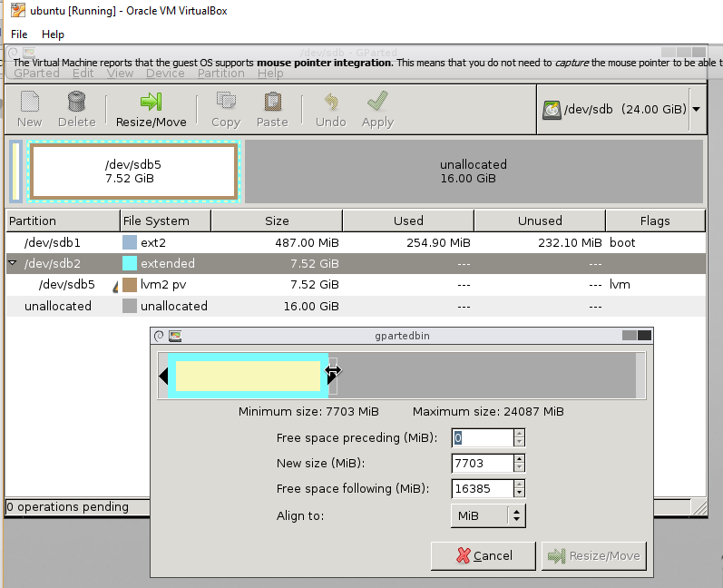Click in Free space preceding input field
This screenshot has height=588, width=723.
[483, 437]
